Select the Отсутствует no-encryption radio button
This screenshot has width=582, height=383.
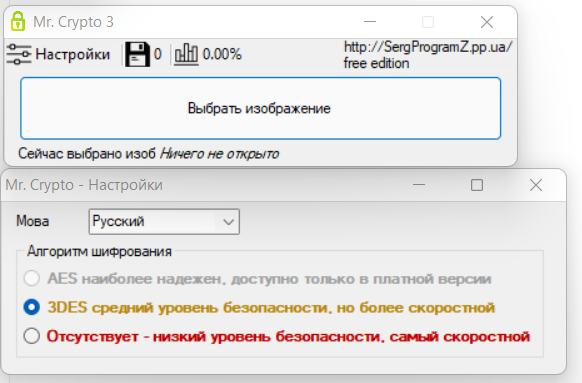point(32,336)
